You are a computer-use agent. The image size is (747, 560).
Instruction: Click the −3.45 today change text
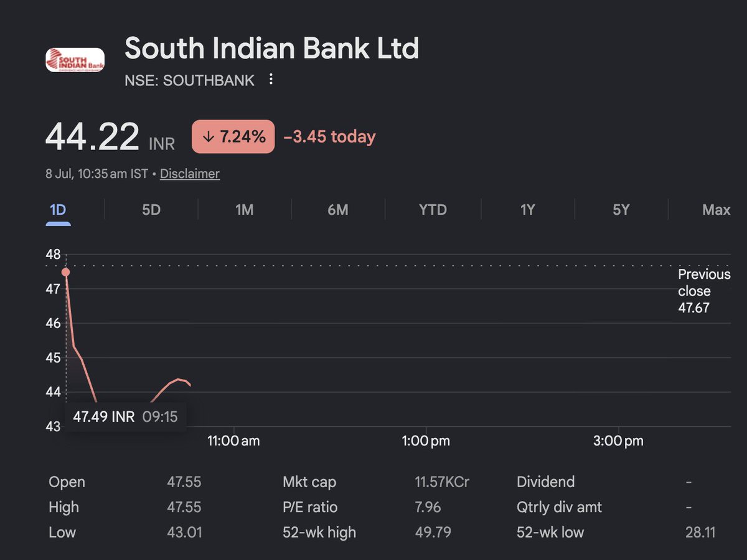(329, 136)
